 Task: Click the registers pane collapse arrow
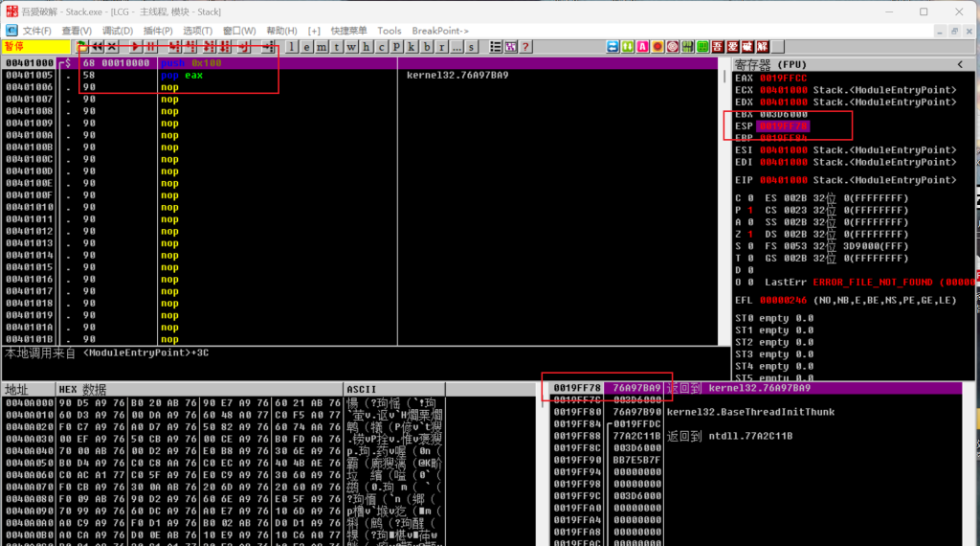960,64
